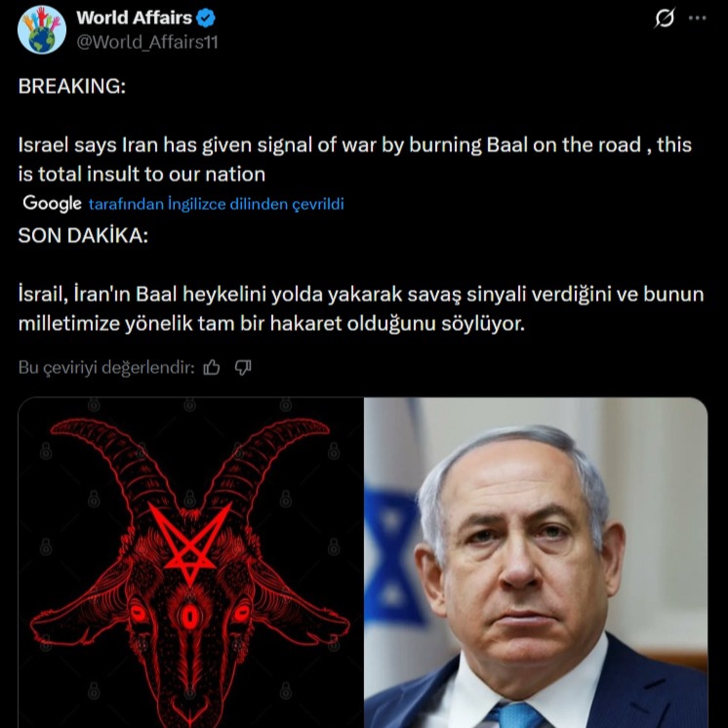Viewport: 728px width, 728px height.
Task: Click 'tarafından İngilizce dilinden çevrildi' link
Action: pyautogui.click(x=216, y=204)
